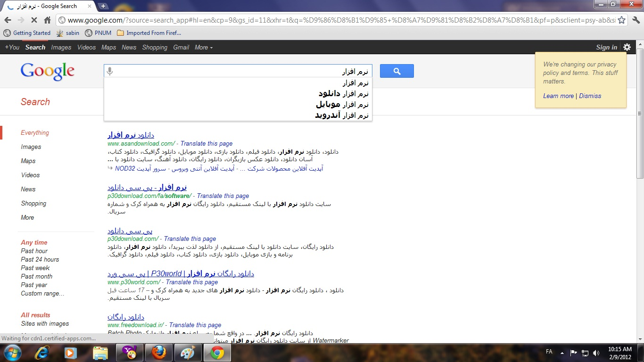644x362 pixels.
Task: Choose suggestion ending with آندروید
Action: [x=238, y=115]
